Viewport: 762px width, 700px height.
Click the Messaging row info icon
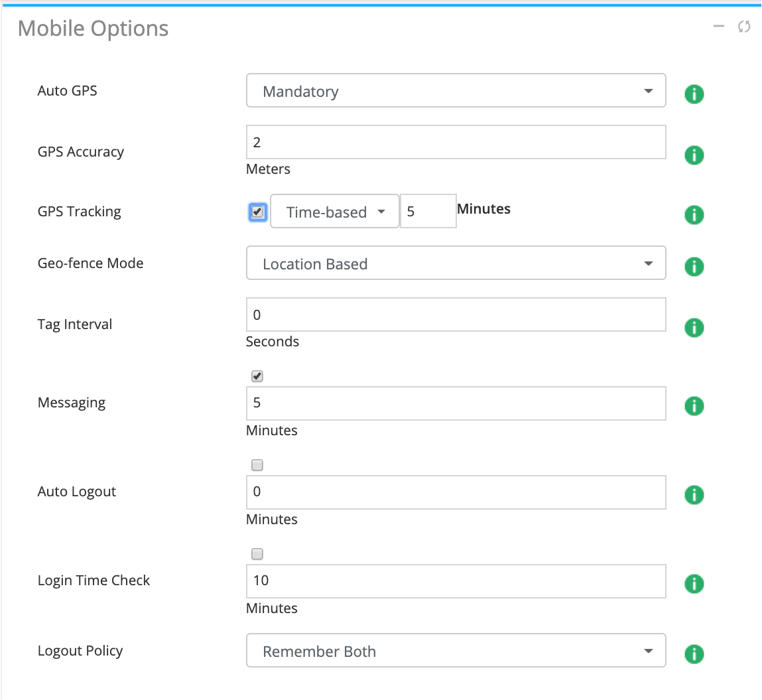pos(694,406)
